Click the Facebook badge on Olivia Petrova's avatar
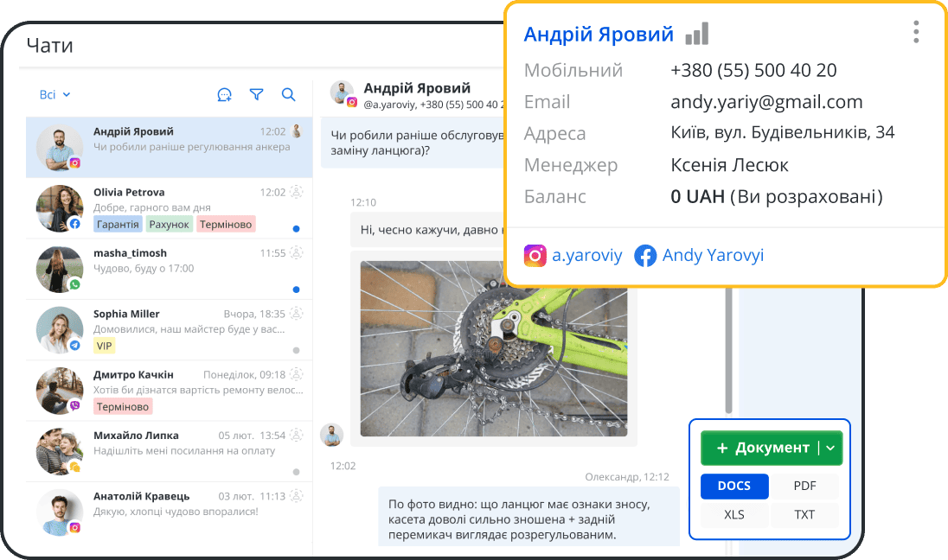The width and height of the screenshot is (948, 560). [74, 225]
